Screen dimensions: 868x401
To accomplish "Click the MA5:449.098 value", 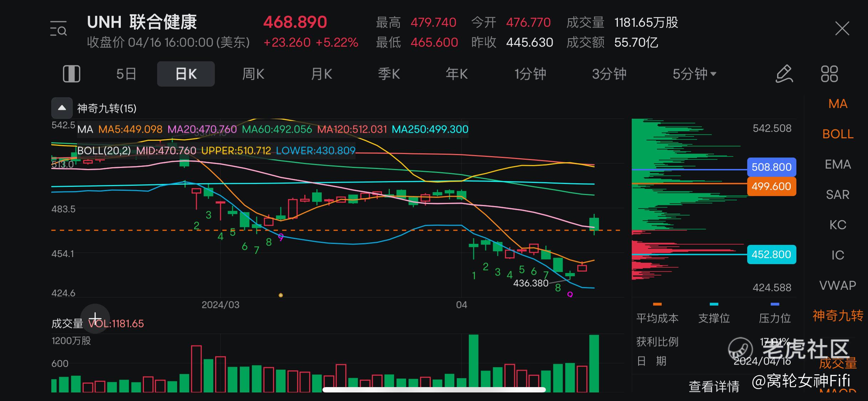I will click(x=130, y=129).
